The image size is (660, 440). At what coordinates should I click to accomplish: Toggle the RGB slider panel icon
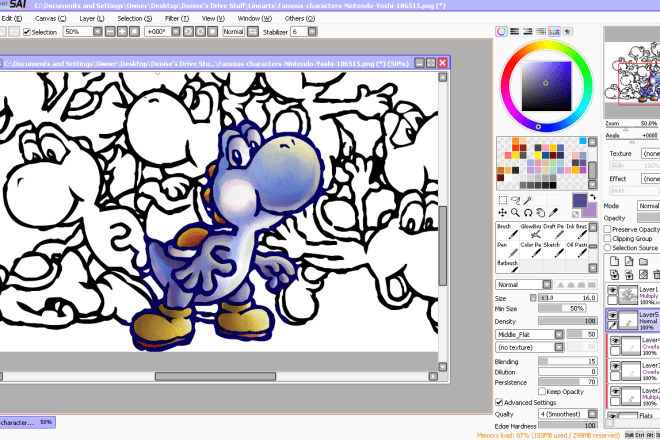pyautogui.click(x=514, y=32)
